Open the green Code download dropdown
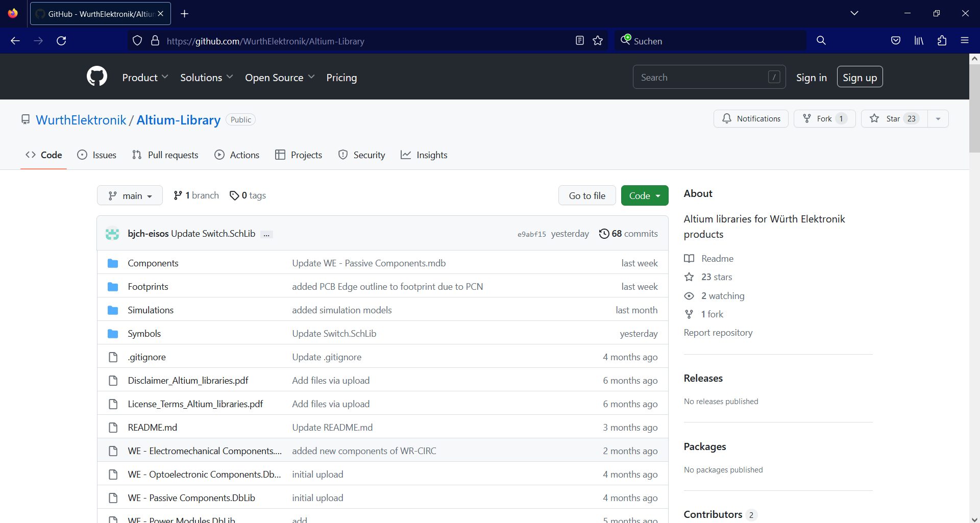The height and width of the screenshot is (523, 980). 644,195
